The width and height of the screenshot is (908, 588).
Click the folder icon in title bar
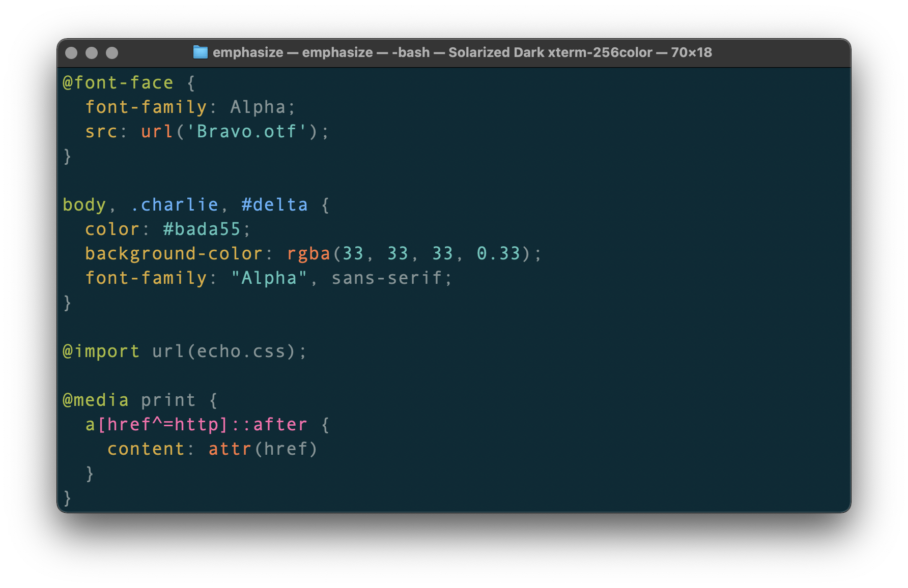coord(201,52)
